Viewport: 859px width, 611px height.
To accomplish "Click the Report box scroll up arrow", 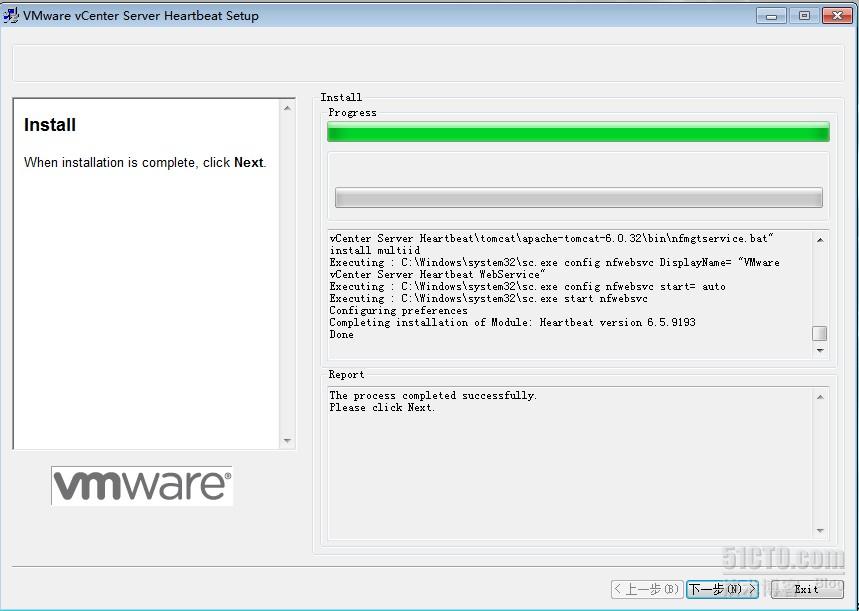I will (x=820, y=397).
